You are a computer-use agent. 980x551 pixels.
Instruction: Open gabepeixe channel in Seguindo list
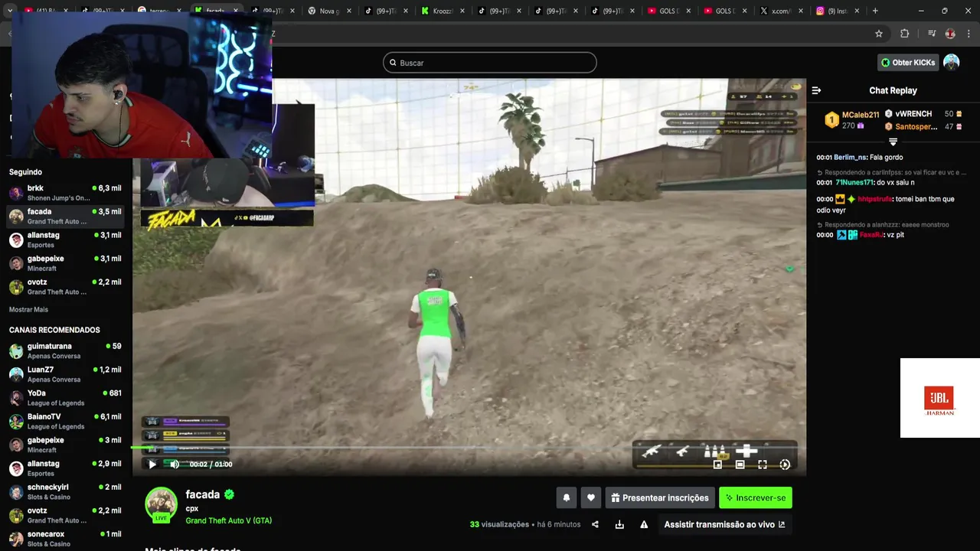pos(65,263)
